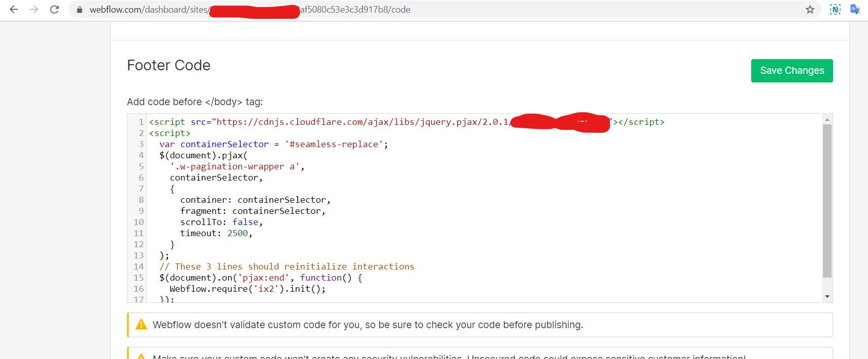This screenshot has height=359, width=868.
Task: Click the 'container: containerSelector,' line
Action: tap(255, 200)
